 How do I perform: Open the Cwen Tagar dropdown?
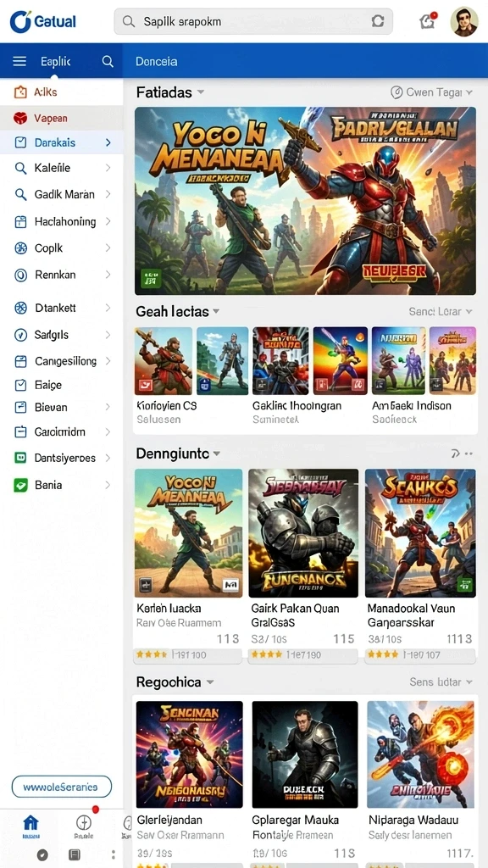pyautogui.click(x=431, y=92)
